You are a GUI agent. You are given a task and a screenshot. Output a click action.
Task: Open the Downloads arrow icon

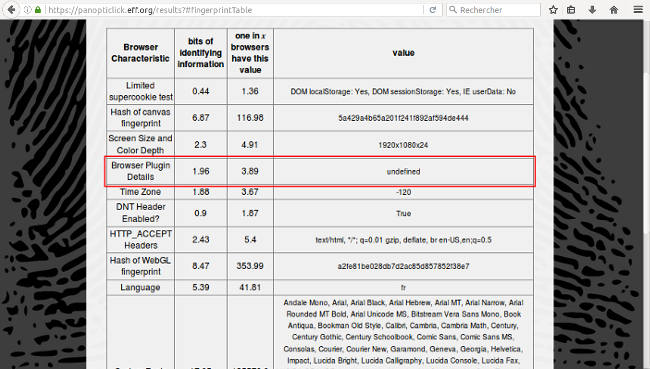[592, 10]
